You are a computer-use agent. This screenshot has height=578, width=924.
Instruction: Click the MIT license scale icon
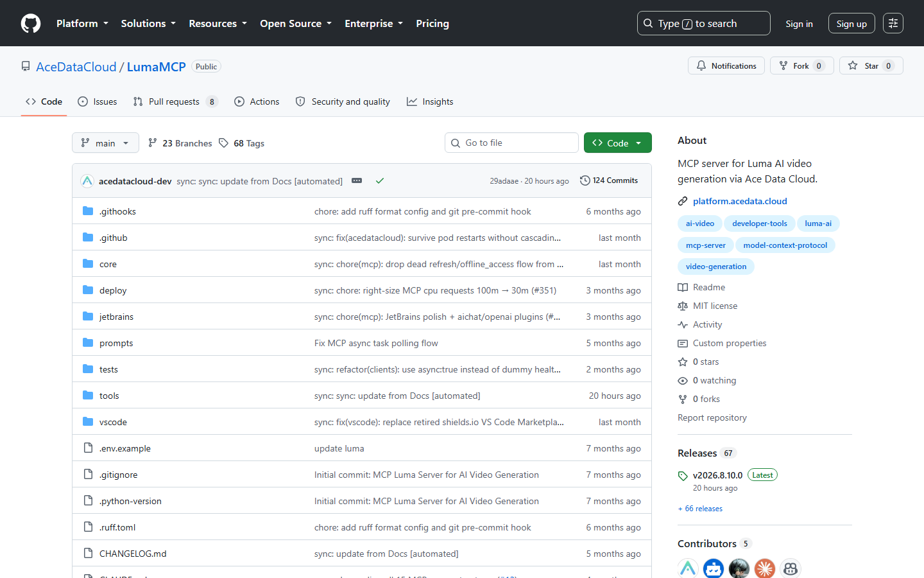coord(683,306)
